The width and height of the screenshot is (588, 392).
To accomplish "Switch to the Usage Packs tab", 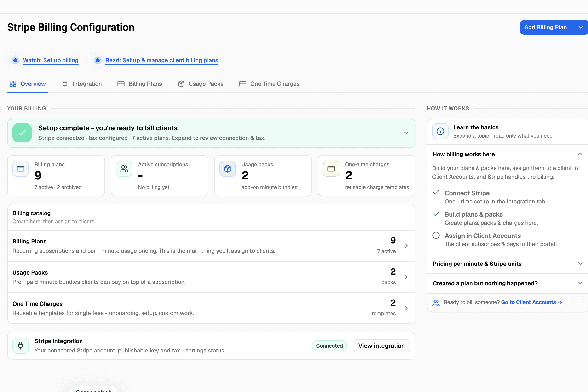I will (x=201, y=84).
